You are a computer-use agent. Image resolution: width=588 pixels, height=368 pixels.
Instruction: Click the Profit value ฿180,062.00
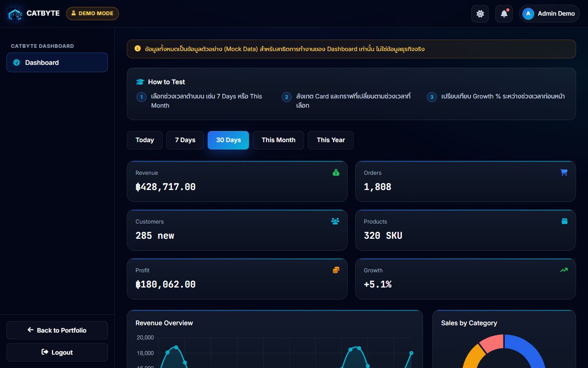tap(165, 284)
